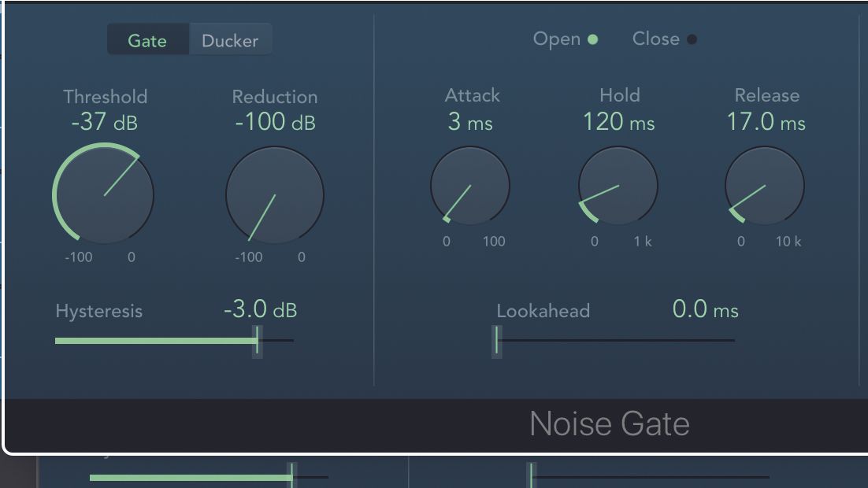Move the Hysteresis slider handle
The width and height of the screenshot is (868, 488).
coord(257,340)
